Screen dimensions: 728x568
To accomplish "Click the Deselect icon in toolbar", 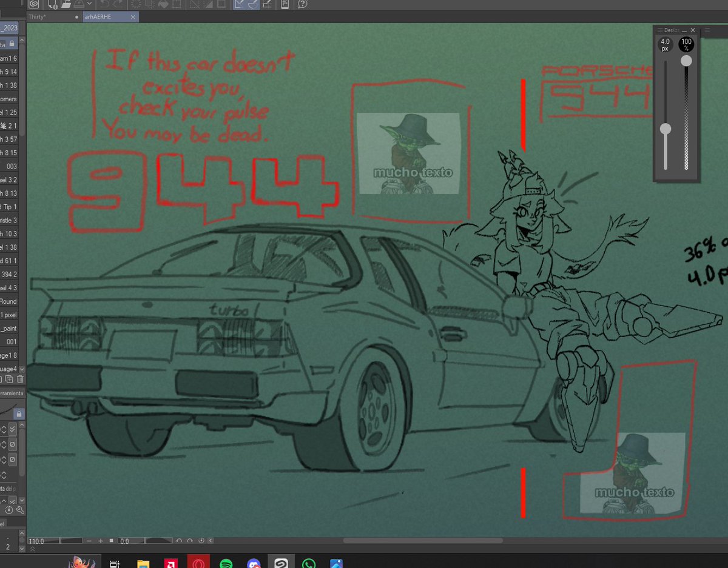I will click(x=194, y=4).
